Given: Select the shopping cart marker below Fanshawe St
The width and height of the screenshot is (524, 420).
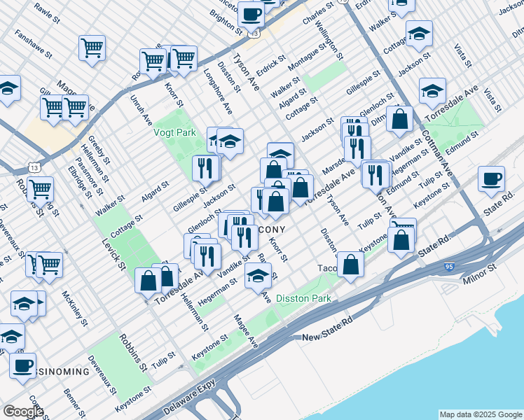Looking at the screenshot, I should (x=92, y=47).
